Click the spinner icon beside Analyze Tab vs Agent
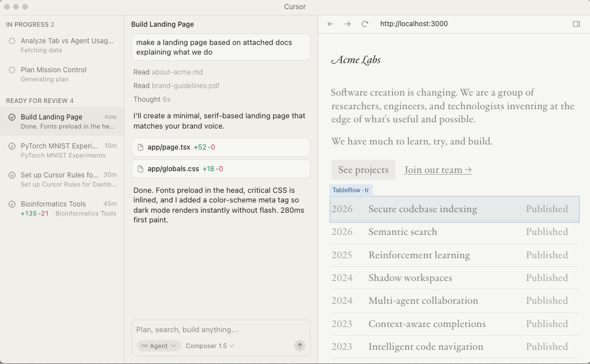 click(x=12, y=41)
